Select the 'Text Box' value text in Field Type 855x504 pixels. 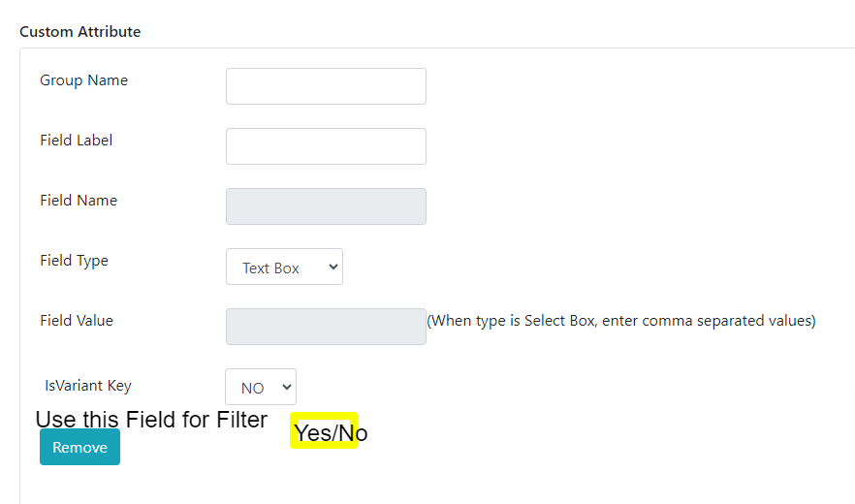point(270,268)
